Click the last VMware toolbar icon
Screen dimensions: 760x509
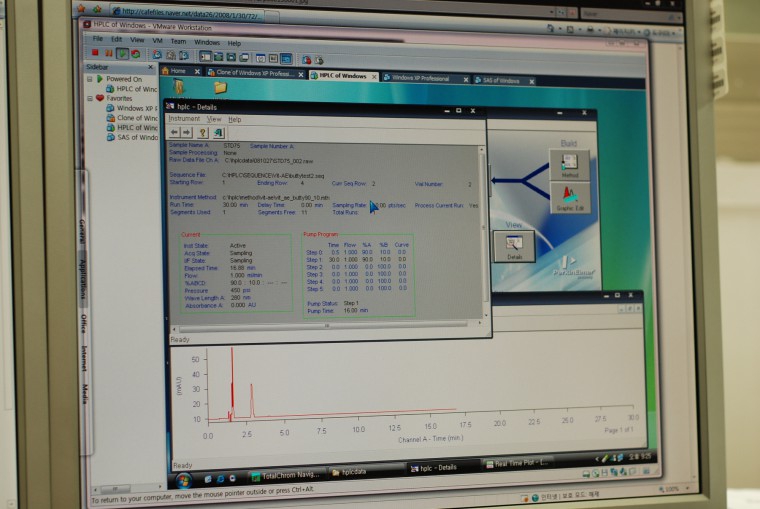[x=319, y=60]
